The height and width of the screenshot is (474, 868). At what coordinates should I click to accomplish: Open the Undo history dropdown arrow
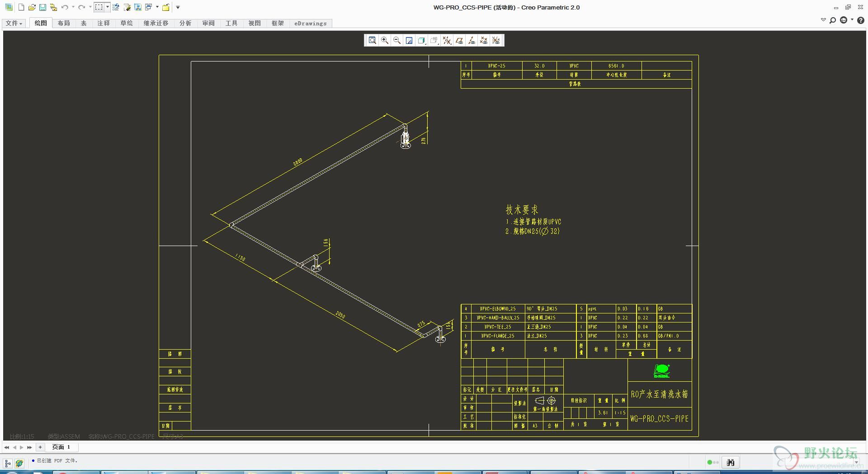[x=73, y=7]
